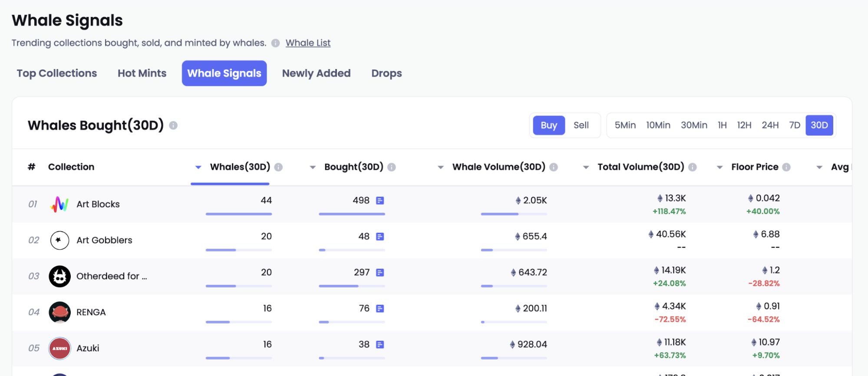Viewport: 868px width, 376px height.
Task: Click the info icon before Whale List
Action: coord(275,43)
